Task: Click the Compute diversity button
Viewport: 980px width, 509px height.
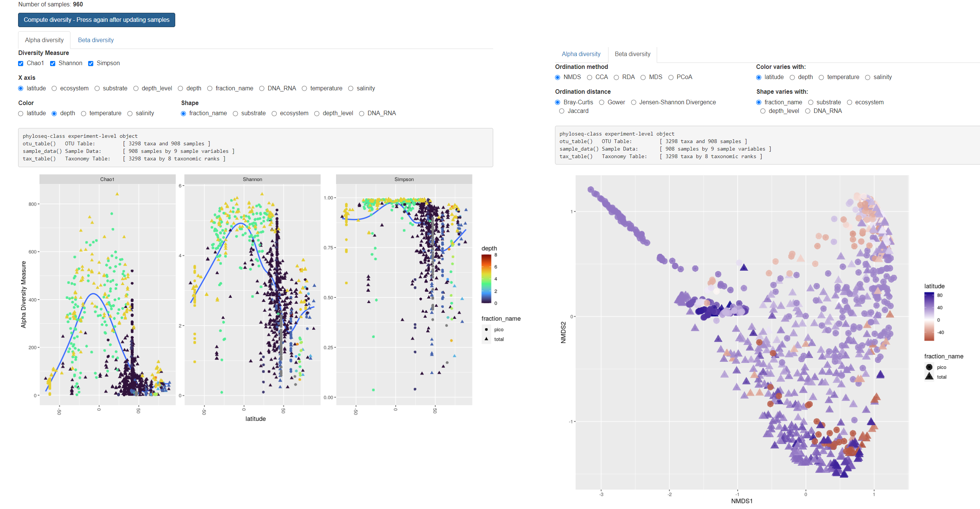Action: pyautogui.click(x=96, y=20)
